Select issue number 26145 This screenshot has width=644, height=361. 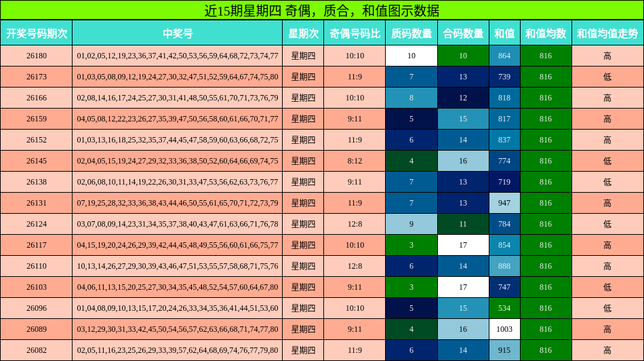tap(36, 161)
